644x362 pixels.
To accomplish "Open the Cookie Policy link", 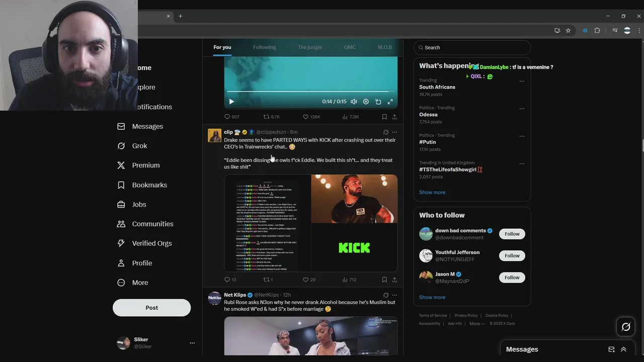I will point(497,316).
